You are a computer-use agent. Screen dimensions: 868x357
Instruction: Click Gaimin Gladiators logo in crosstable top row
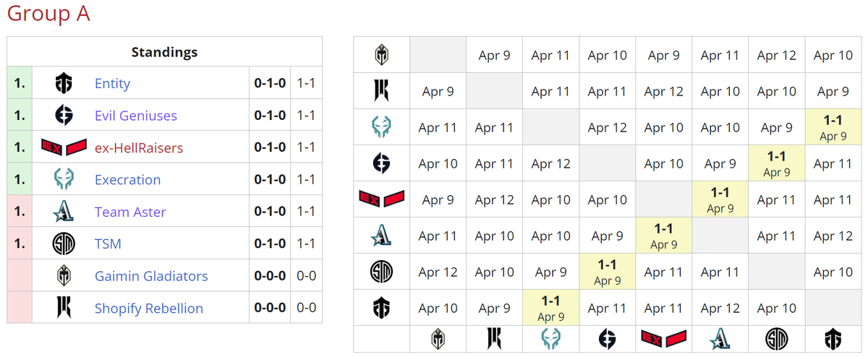(382, 55)
